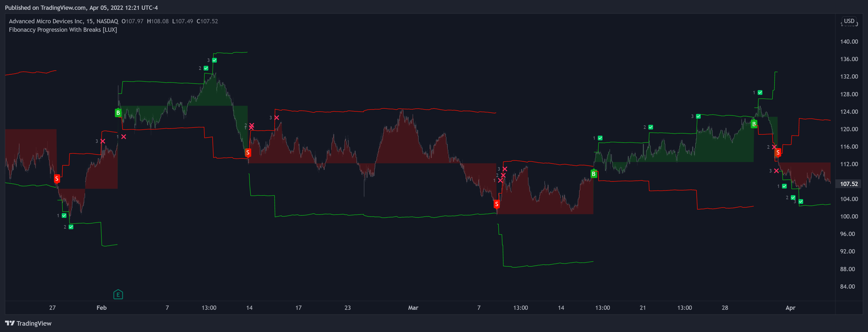This screenshot has height=332, width=868.
Task: Click the 88.00 price axis label
Action: pyautogui.click(x=847, y=269)
